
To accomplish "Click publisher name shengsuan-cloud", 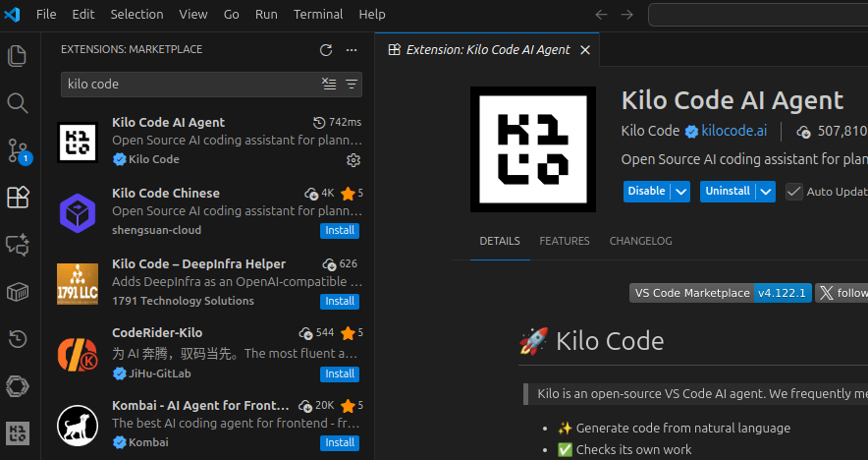I will [157, 230].
